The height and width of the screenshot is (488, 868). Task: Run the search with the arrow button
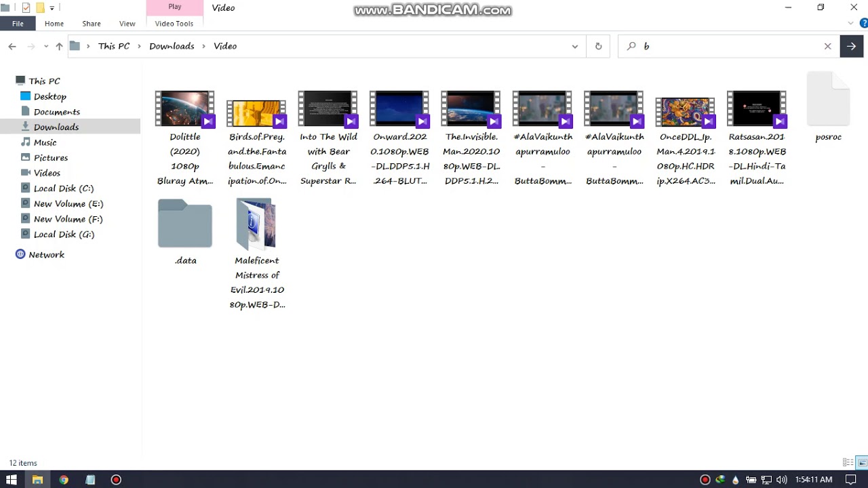(851, 46)
